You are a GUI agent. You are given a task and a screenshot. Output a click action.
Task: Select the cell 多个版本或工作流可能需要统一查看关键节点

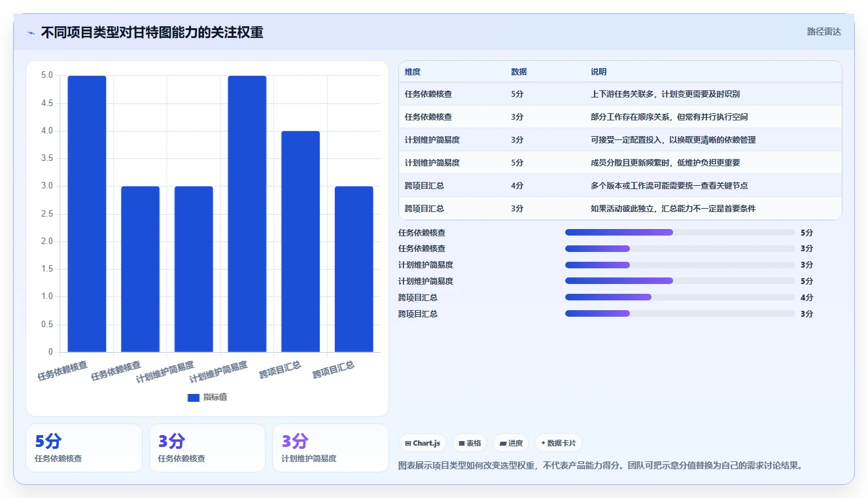pos(669,186)
